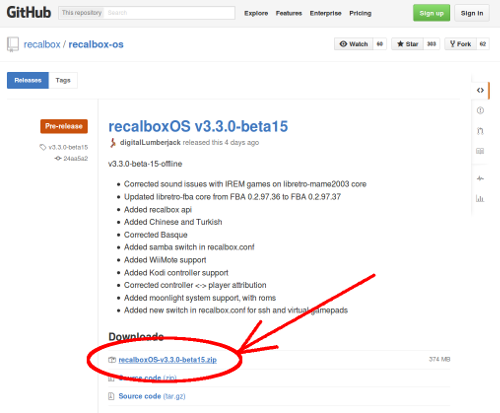The image size is (500, 413).
Task: Click the repository book icon beside recalbox
Action: tap(13, 44)
